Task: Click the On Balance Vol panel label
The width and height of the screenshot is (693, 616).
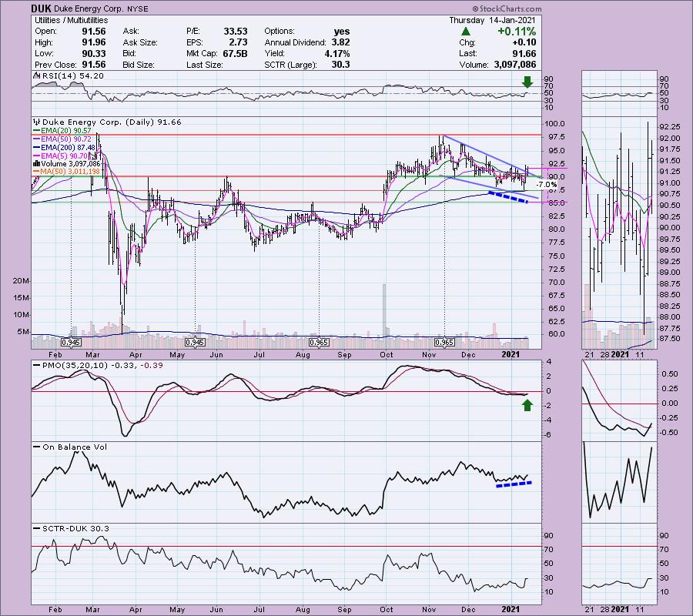Action: pos(75,447)
